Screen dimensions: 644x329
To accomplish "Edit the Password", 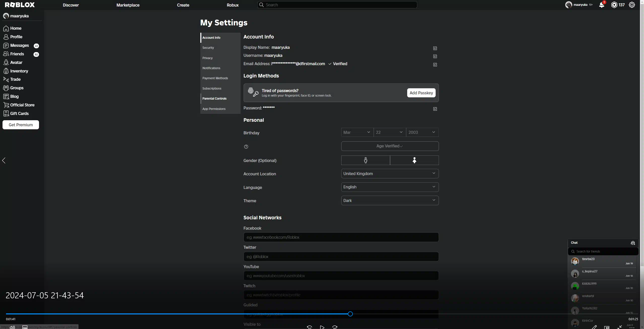I will tap(435, 109).
